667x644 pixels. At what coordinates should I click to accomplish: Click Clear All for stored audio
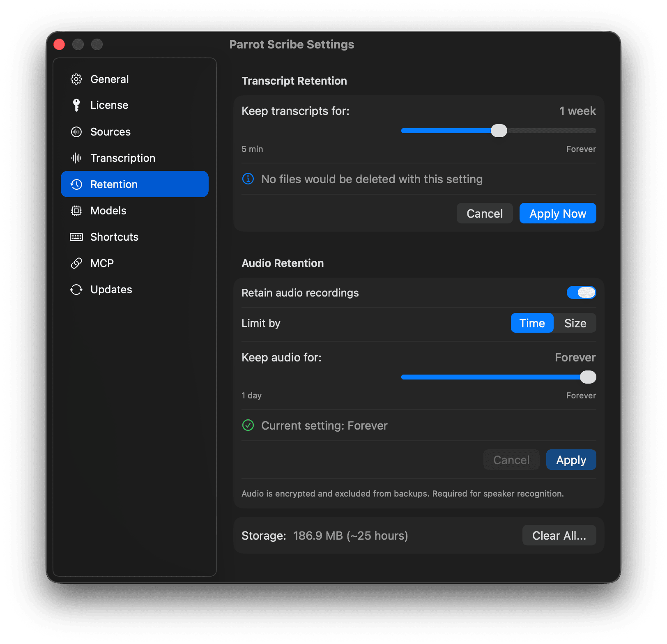tap(559, 535)
